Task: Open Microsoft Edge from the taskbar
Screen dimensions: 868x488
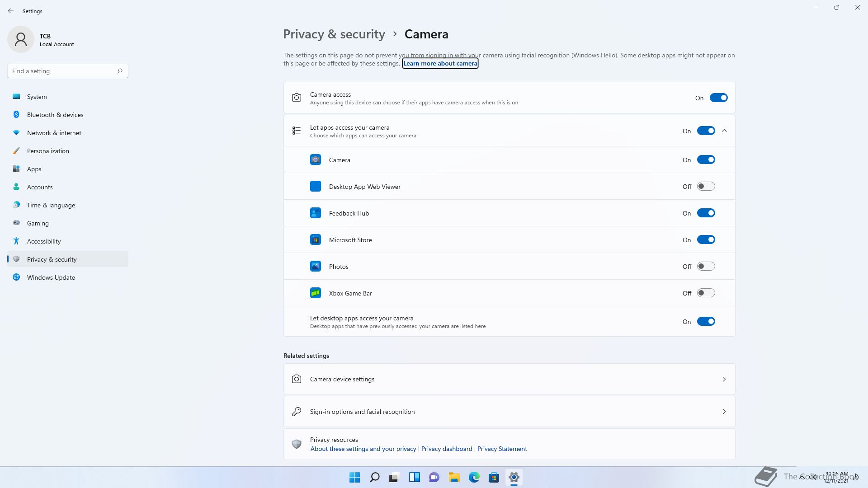Action: [474, 477]
